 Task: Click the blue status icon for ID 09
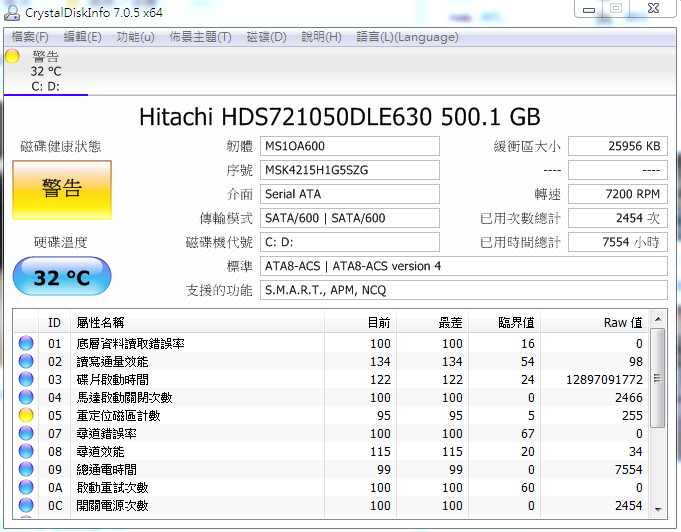[x=26, y=469]
